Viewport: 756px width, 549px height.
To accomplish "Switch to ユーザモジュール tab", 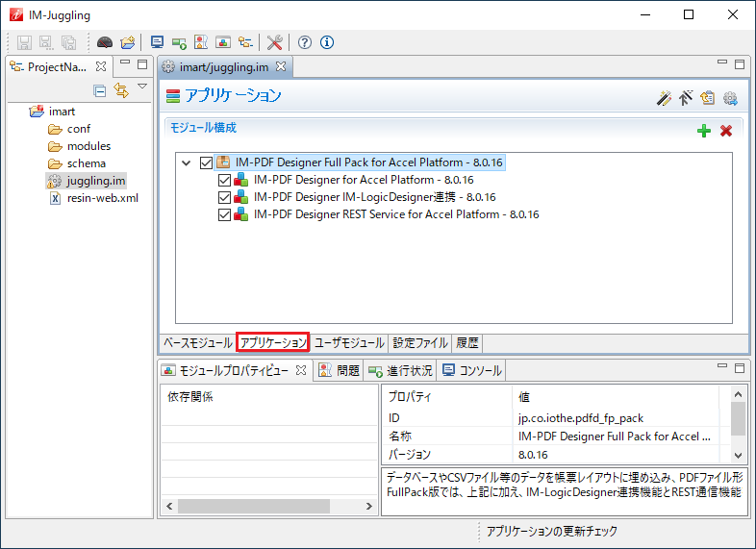I will tap(349, 342).
